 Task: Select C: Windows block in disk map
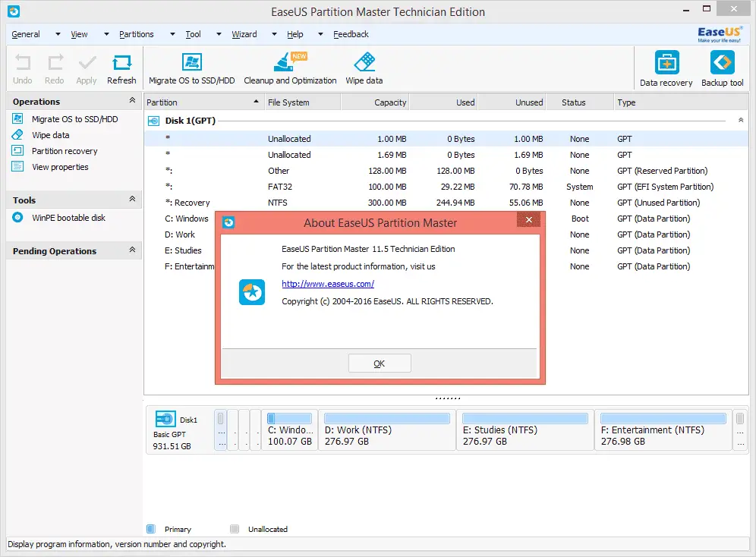(290, 430)
